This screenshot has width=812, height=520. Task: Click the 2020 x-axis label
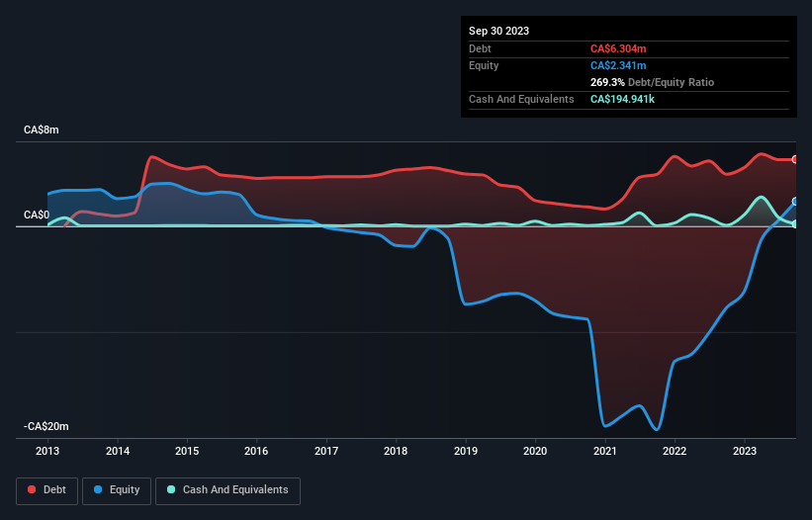click(535, 451)
